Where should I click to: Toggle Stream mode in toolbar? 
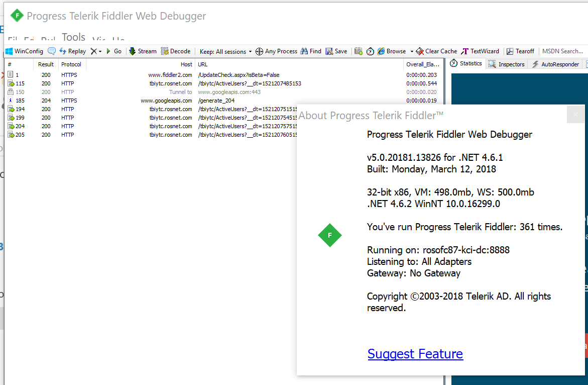click(143, 51)
